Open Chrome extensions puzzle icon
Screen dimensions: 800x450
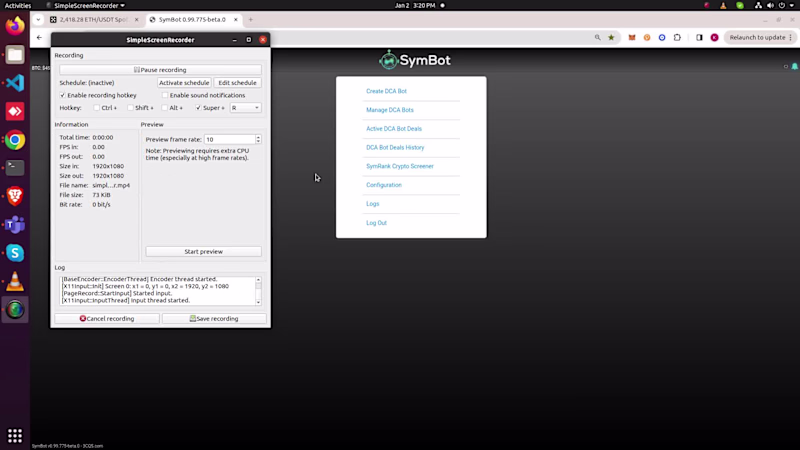[x=677, y=37]
